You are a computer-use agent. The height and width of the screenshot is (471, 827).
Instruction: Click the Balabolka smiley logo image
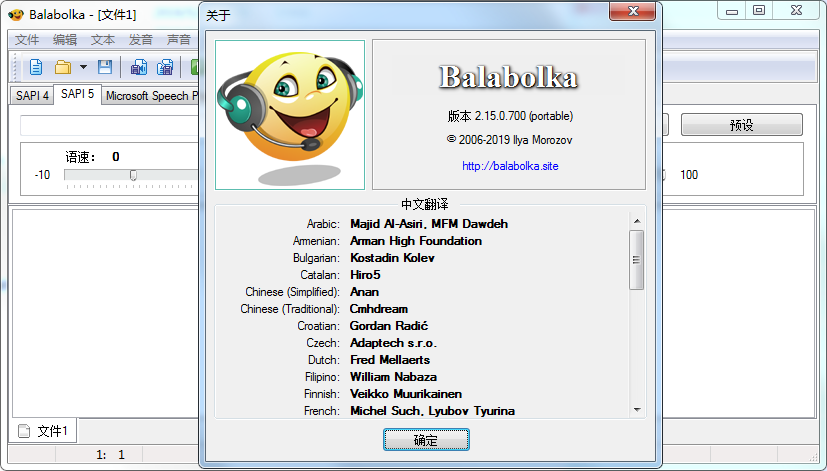[290, 114]
